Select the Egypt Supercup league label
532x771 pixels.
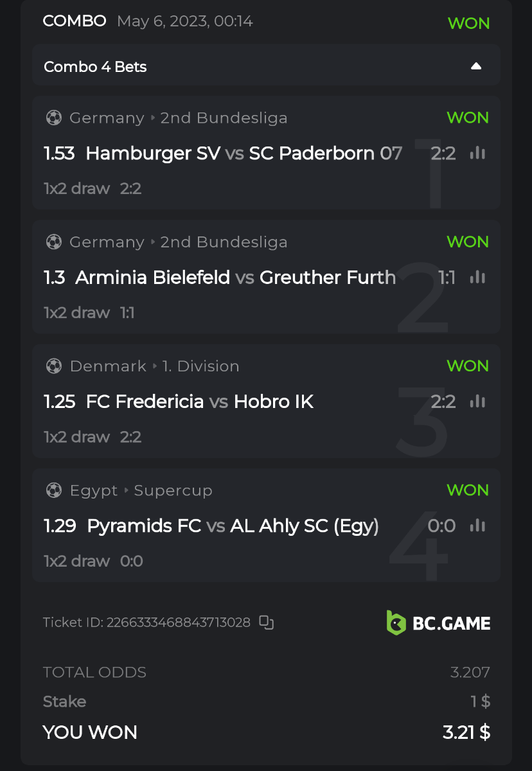[x=141, y=490]
